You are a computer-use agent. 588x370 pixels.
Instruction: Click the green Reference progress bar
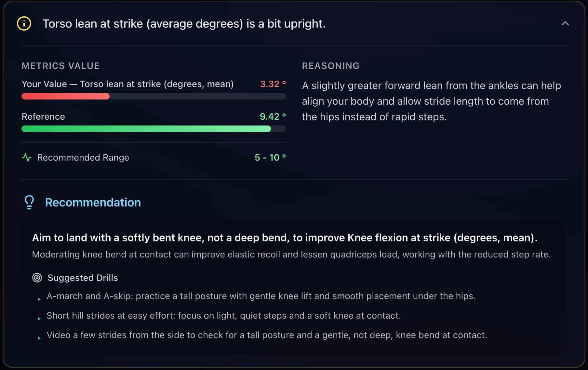click(x=146, y=129)
